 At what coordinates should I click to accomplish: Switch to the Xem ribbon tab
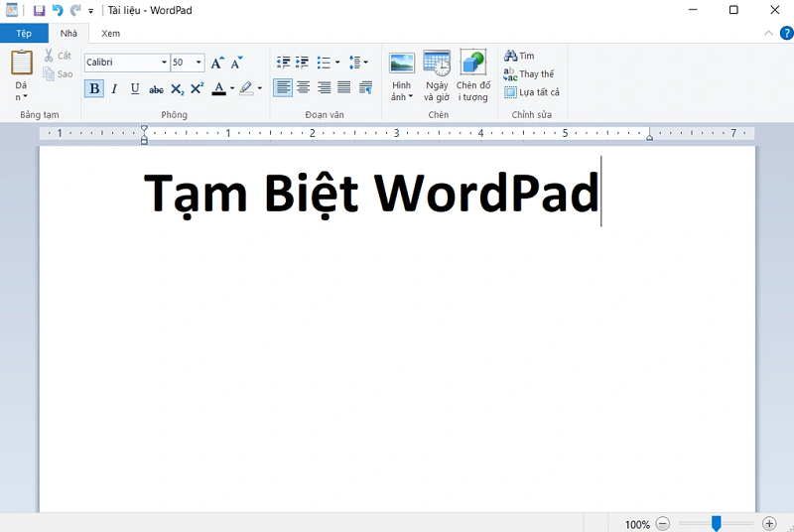[110, 34]
